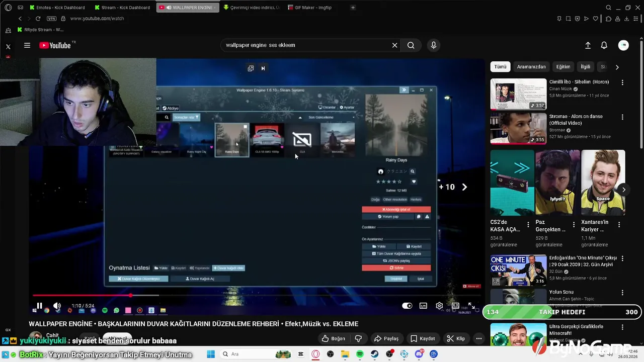Open options for Xantares'in Kariyer short

point(619,225)
